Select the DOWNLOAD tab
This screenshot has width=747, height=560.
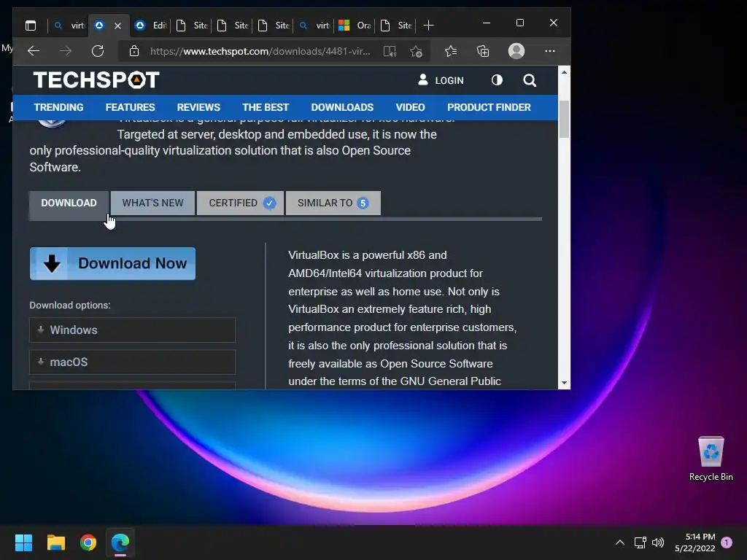tap(69, 203)
